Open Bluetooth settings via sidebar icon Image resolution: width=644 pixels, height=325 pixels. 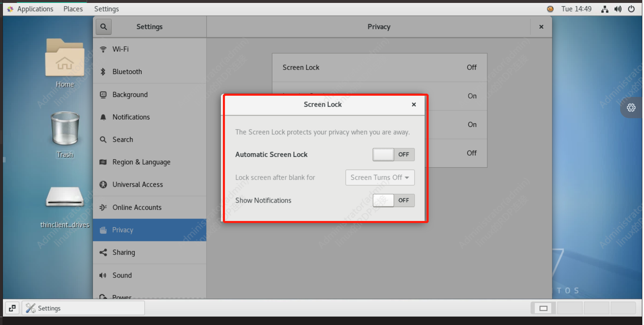[103, 72]
